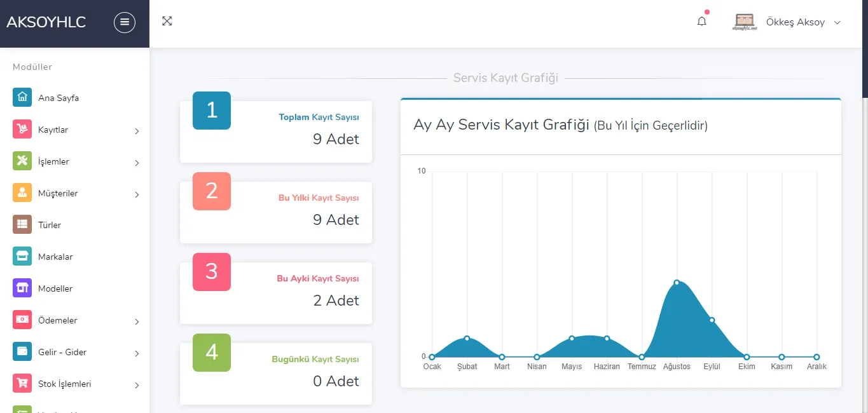Viewport: 868px width, 413px height.
Task: Click the Ödemeler money icon
Action: coord(22,320)
